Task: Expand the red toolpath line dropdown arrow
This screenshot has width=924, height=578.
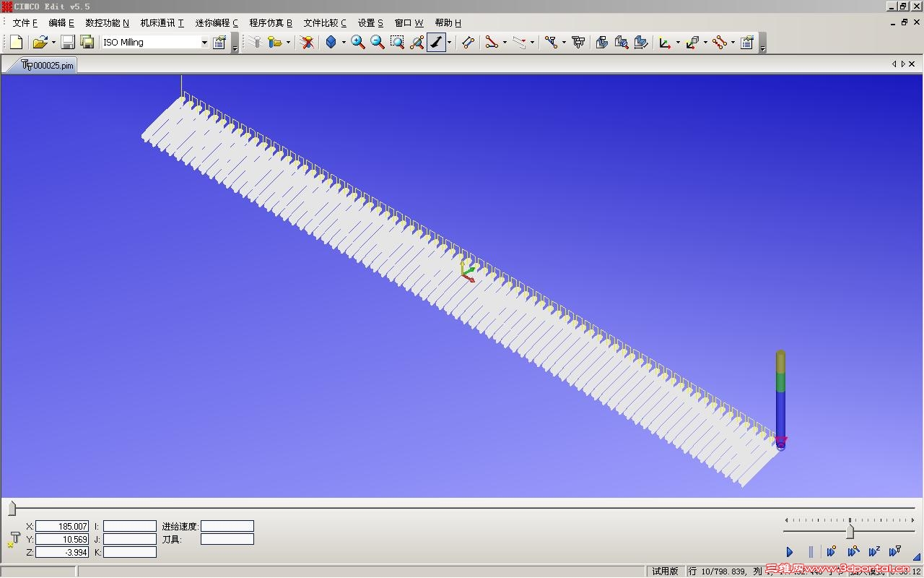Action: (x=505, y=42)
